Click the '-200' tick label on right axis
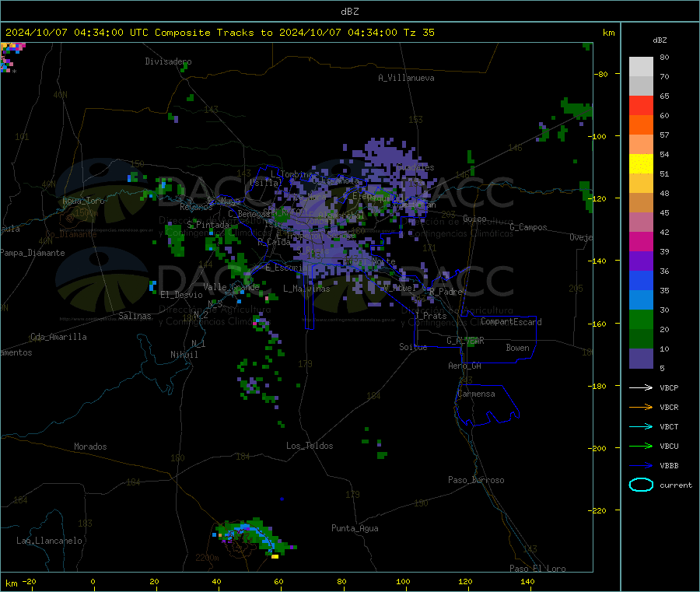The height and width of the screenshot is (592, 700). pyautogui.click(x=598, y=448)
